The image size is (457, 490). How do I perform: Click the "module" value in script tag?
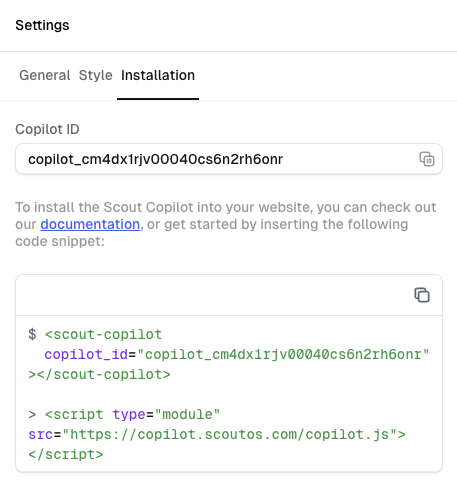point(187,414)
